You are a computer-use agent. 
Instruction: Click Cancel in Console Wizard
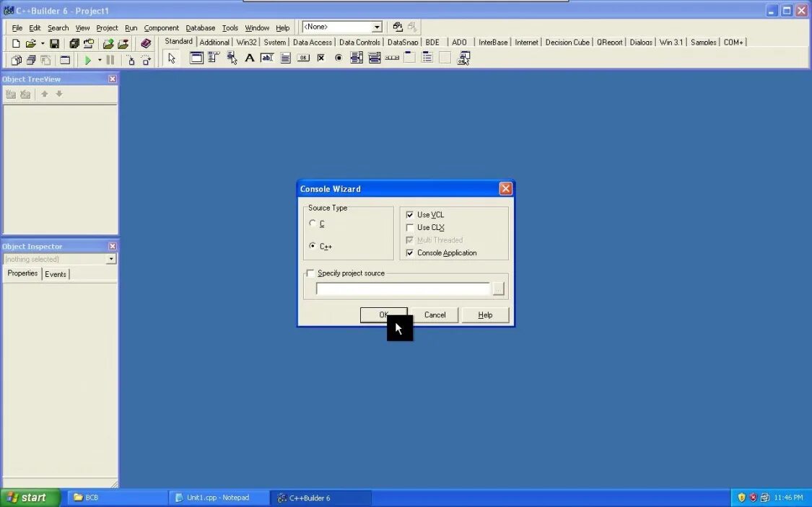pos(435,314)
